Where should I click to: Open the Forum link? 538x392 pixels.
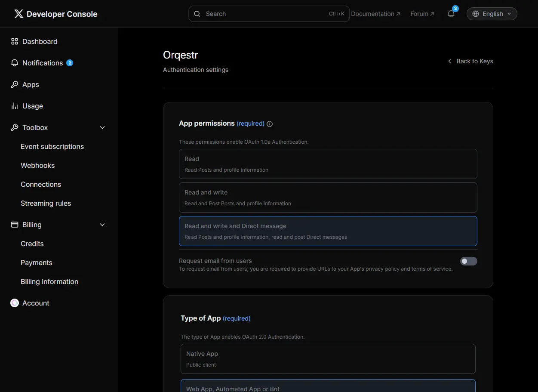click(422, 14)
